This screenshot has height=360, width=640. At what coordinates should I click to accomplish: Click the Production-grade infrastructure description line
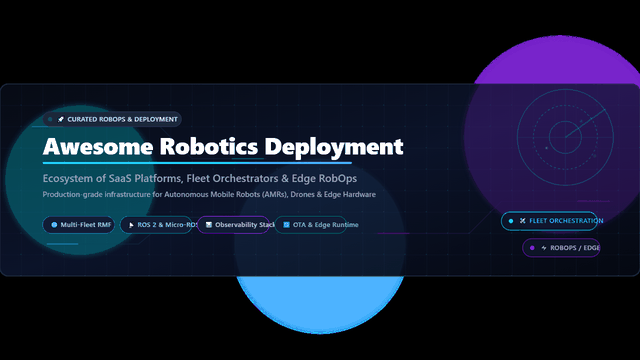(x=209, y=195)
